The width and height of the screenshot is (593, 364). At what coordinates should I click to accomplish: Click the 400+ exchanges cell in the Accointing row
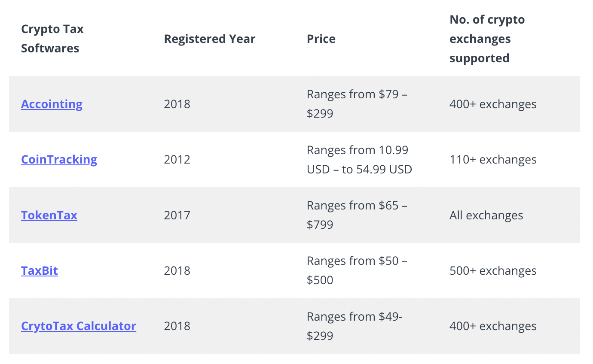coord(493,104)
